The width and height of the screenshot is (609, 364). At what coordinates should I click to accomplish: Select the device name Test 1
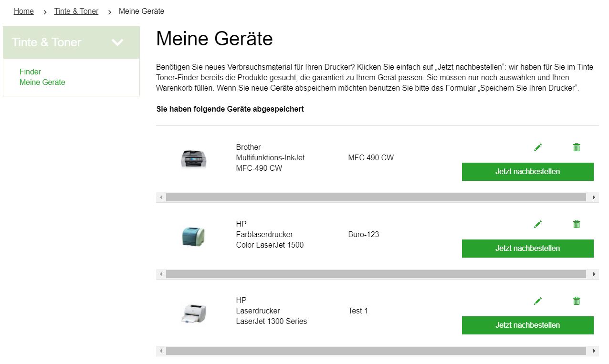point(358,311)
